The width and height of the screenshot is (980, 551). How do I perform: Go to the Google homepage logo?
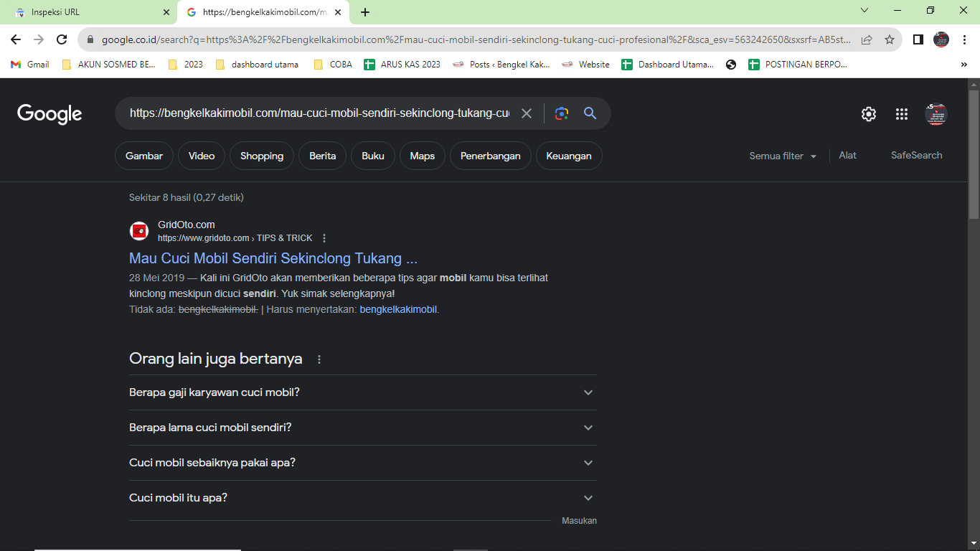(x=50, y=114)
